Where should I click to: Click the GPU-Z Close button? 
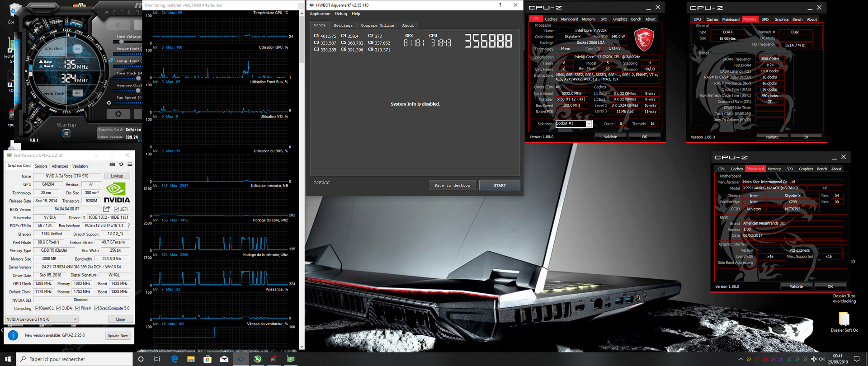[x=120, y=319]
